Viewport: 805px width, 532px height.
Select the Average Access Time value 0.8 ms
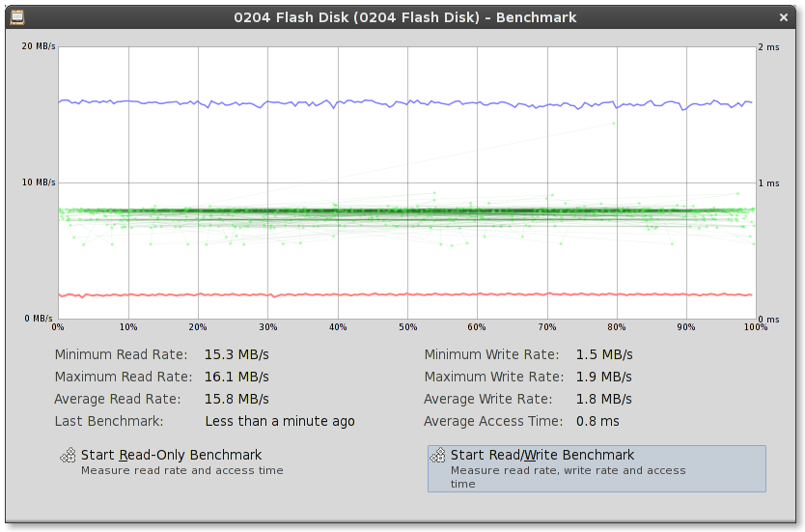pyautogui.click(x=597, y=421)
